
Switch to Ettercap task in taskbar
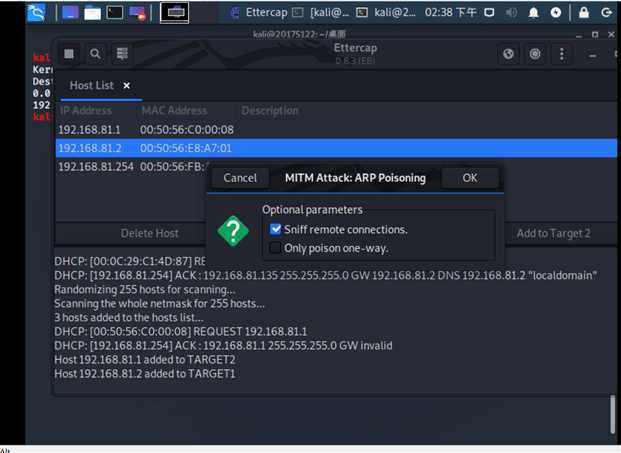pos(259,13)
